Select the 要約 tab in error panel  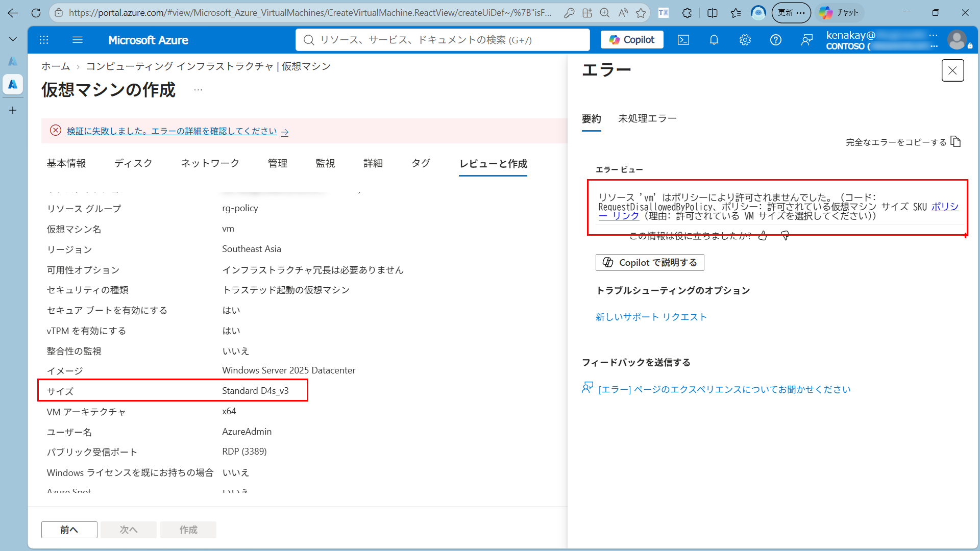point(591,119)
